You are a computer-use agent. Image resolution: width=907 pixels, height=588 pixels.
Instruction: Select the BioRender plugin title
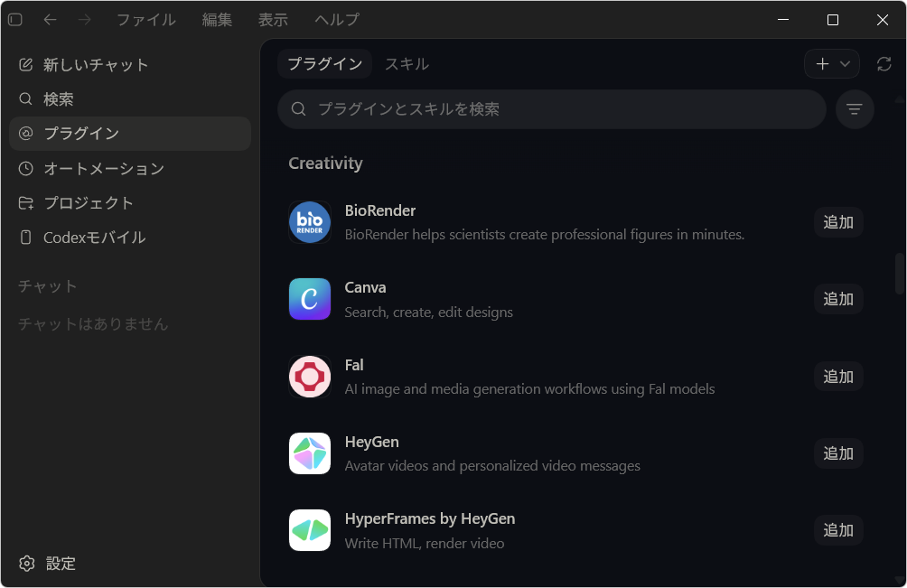pyautogui.click(x=380, y=210)
